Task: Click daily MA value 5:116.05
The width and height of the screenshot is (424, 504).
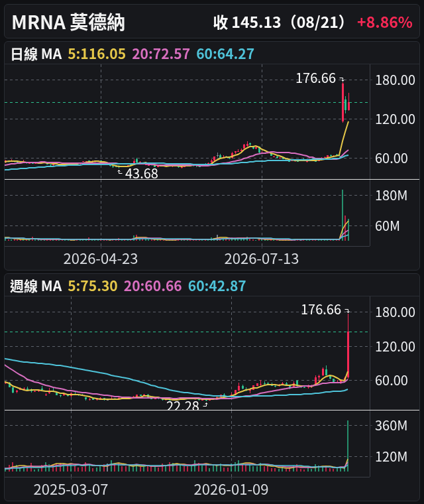Action: [x=97, y=54]
